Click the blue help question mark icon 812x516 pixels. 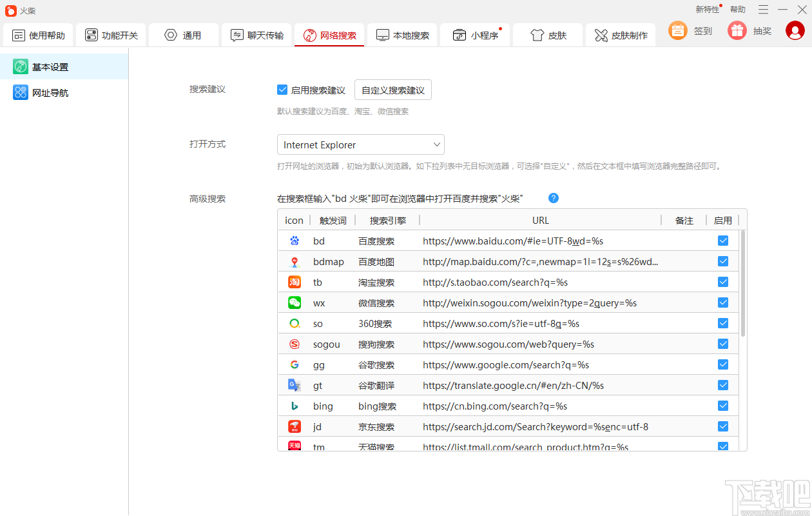(x=553, y=198)
